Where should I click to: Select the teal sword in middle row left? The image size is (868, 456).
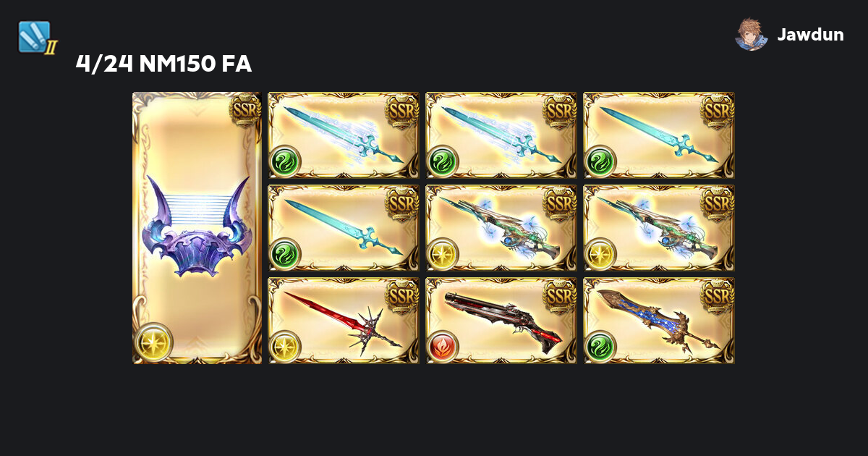click(344, 228)
